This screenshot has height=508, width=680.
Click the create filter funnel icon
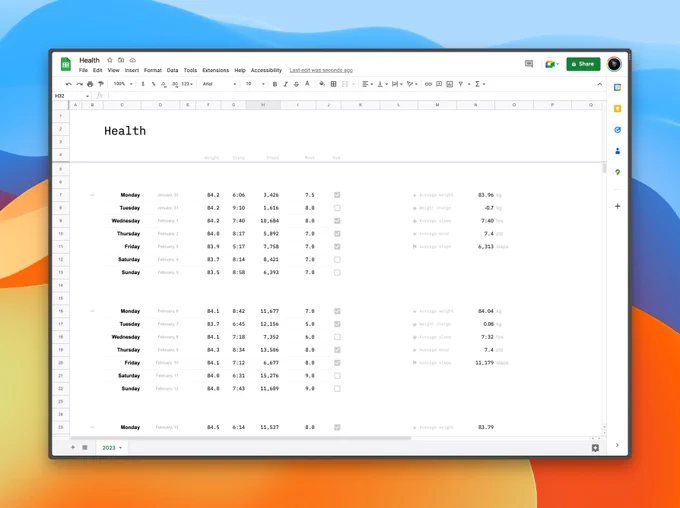pos(461,84)
